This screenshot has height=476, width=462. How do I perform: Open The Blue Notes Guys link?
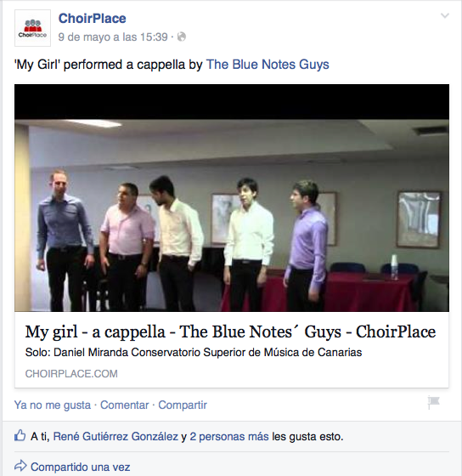point(268,65)
